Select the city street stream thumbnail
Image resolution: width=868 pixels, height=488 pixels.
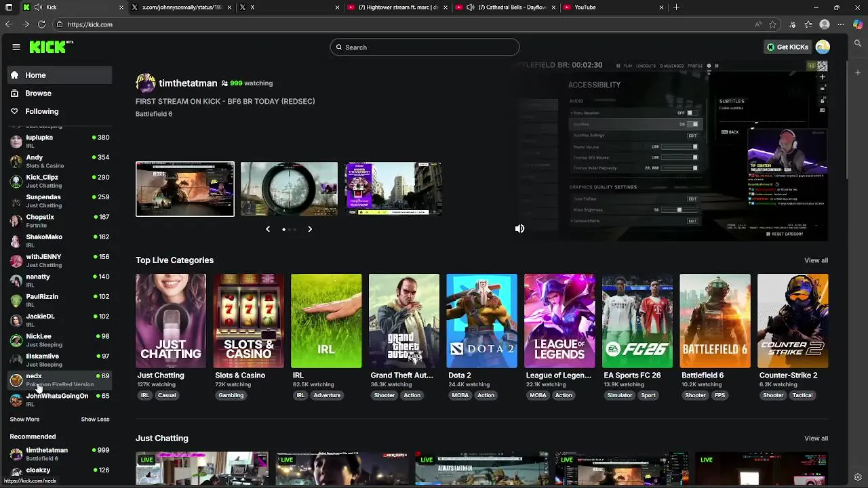tap(394, 189)
